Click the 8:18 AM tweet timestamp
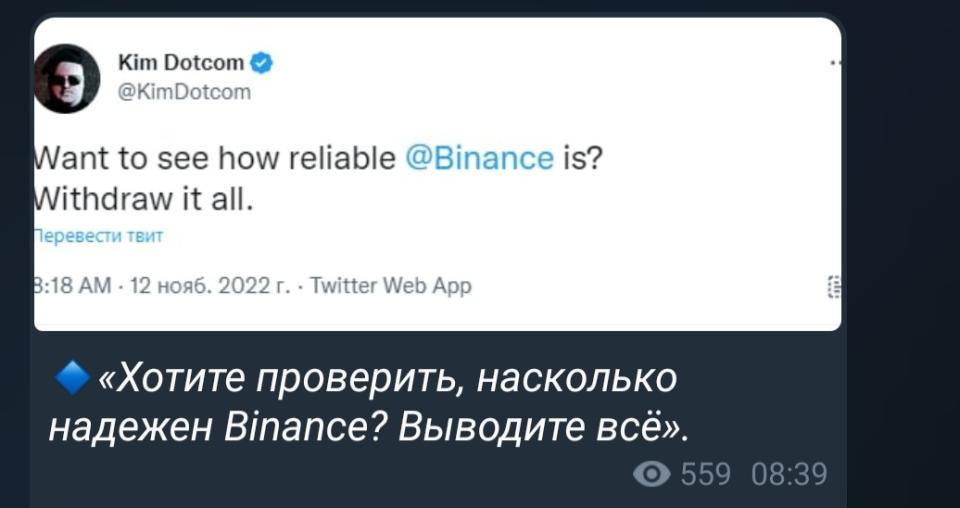 [65, 286]
